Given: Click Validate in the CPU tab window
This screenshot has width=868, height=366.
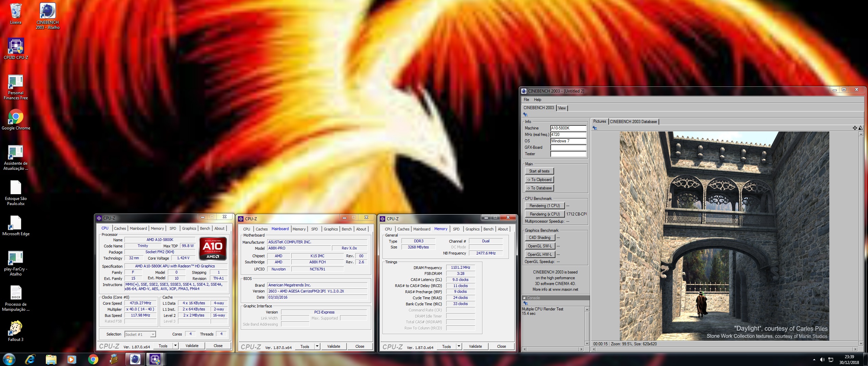Looking at the screenshot, I should 192,346.
